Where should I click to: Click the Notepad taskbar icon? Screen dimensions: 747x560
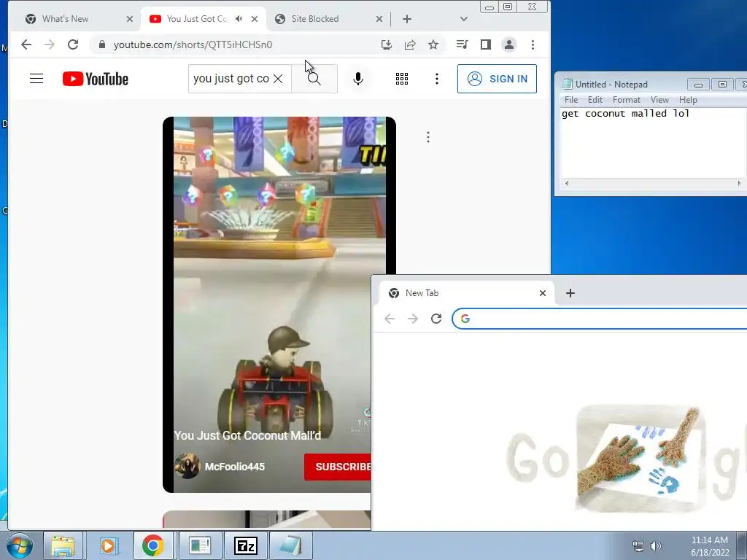click(291, 545)
